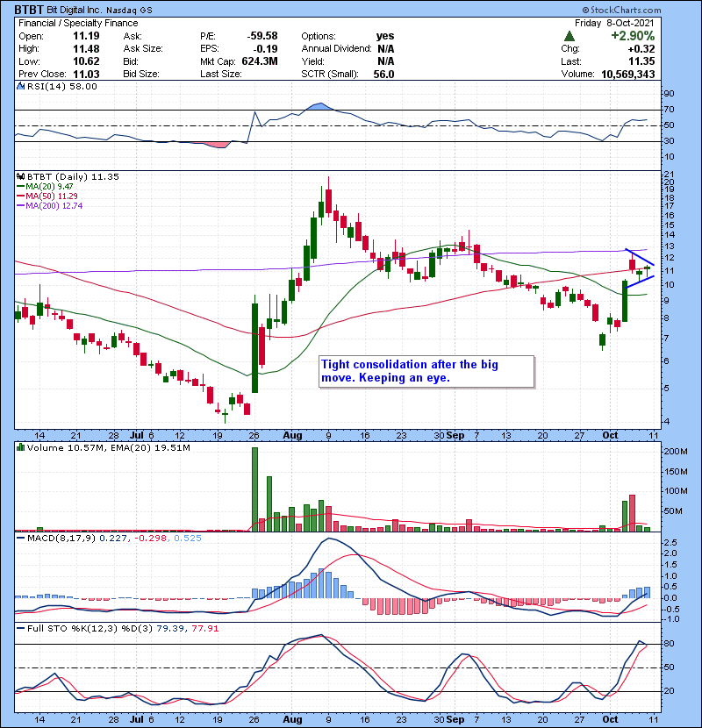702x728 pixels.
Task: Select the blue triangle pattern drawn near October
Action: tap(640, 268)
